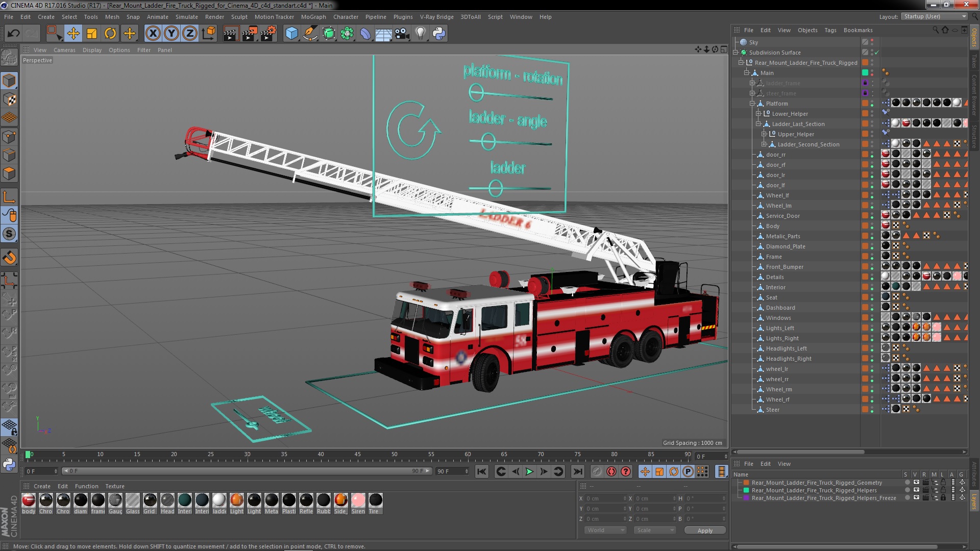
Task: Open the Scale mode dropdown
Action: [655, 530]
